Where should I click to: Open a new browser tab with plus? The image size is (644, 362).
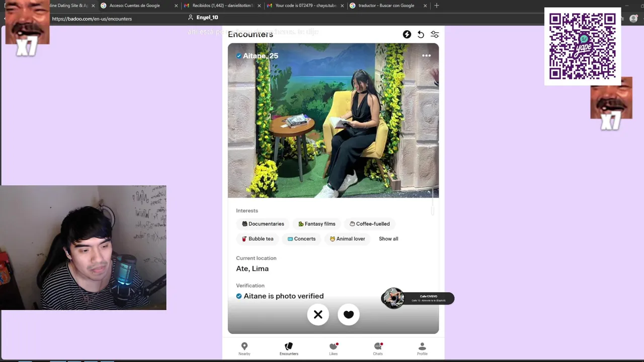tap(436, 6)
